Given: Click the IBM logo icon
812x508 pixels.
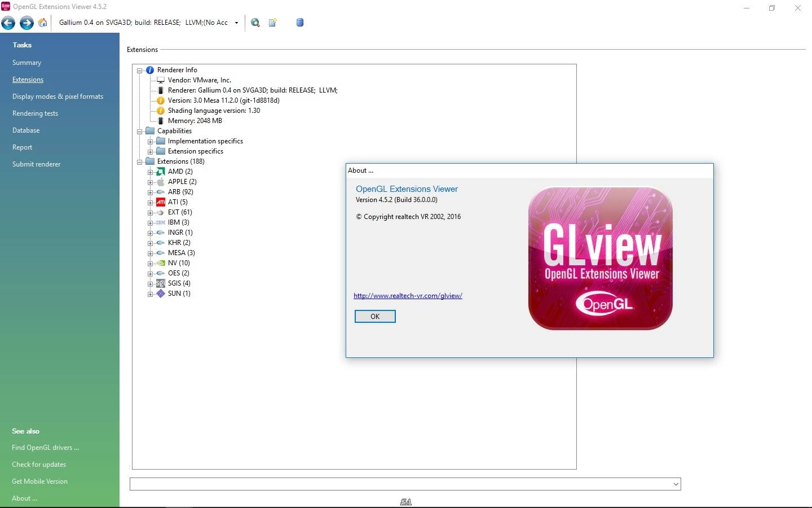Looking at the screenshot, I should point(161,222).
